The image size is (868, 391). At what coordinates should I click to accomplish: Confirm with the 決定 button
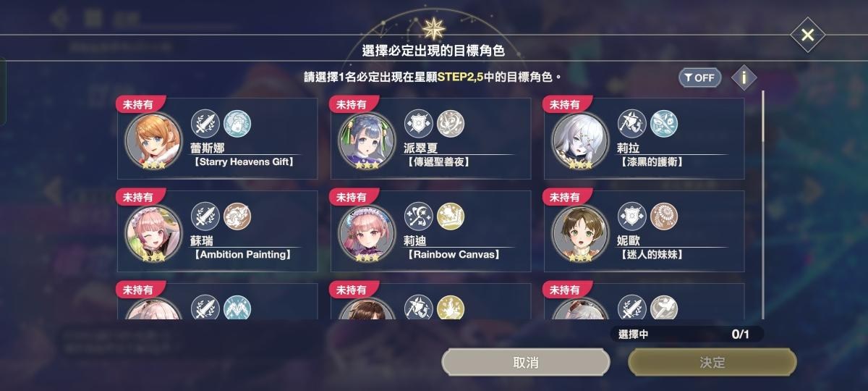712,362
